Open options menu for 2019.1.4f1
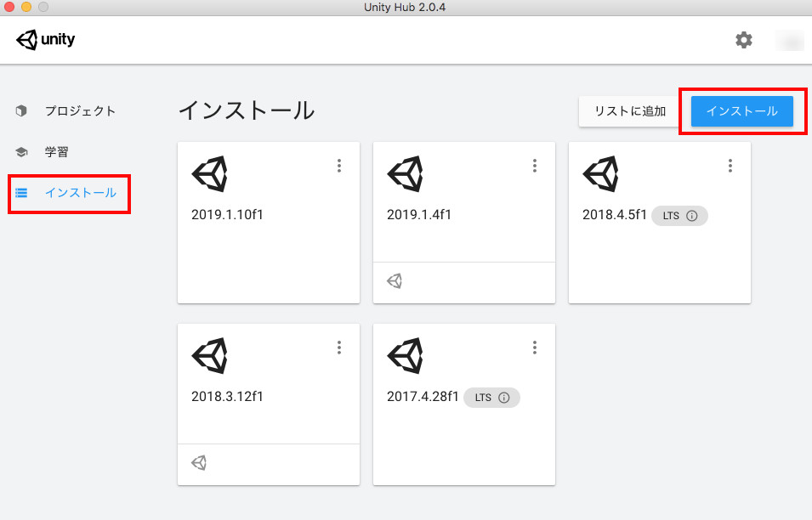This screenshot has width=812, height=520. 535,166
